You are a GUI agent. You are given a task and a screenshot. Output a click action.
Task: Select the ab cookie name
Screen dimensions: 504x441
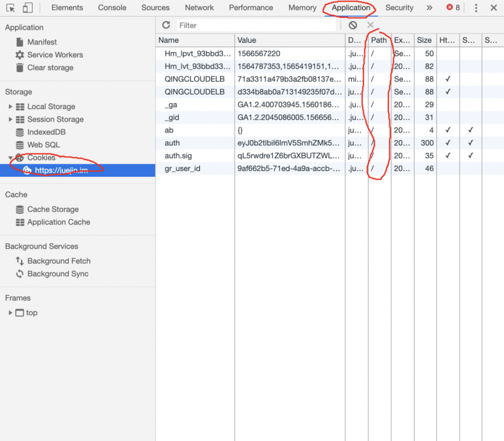169,130
